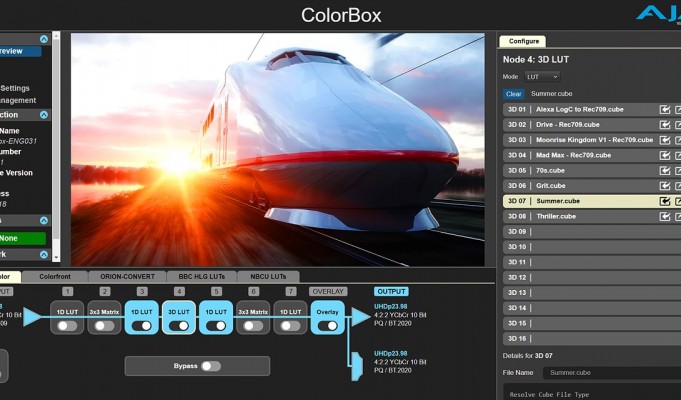Enable the node 6 3x3 Matrix switch

253,326
